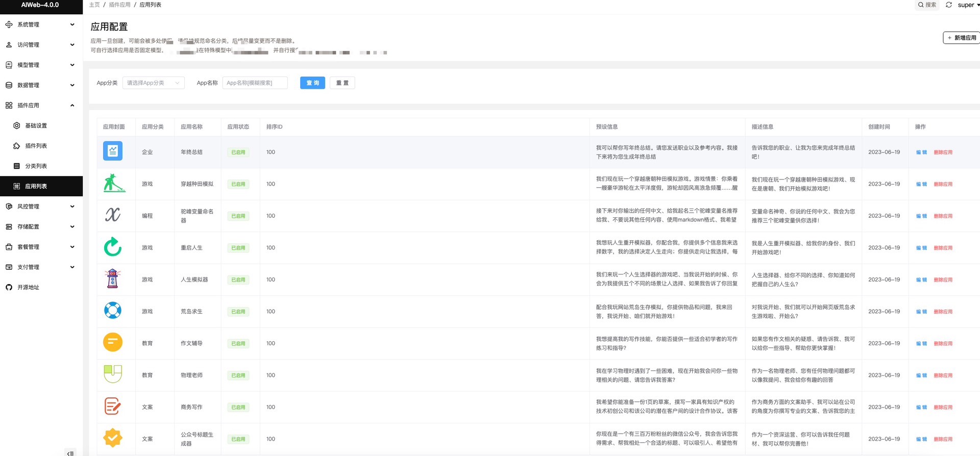The image size is (980, 456).
Task: Select 插件列表 in the sidebar
Action: [x=36, y=146]
